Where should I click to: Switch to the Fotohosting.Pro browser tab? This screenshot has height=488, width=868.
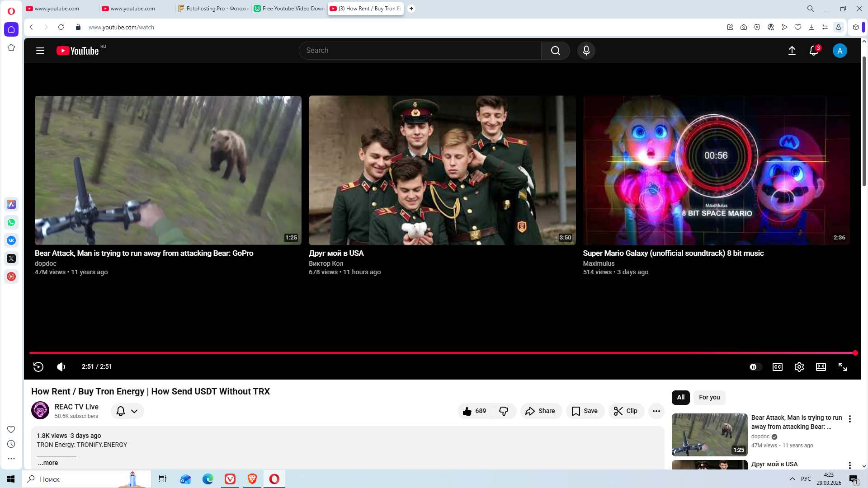(213, 9)
